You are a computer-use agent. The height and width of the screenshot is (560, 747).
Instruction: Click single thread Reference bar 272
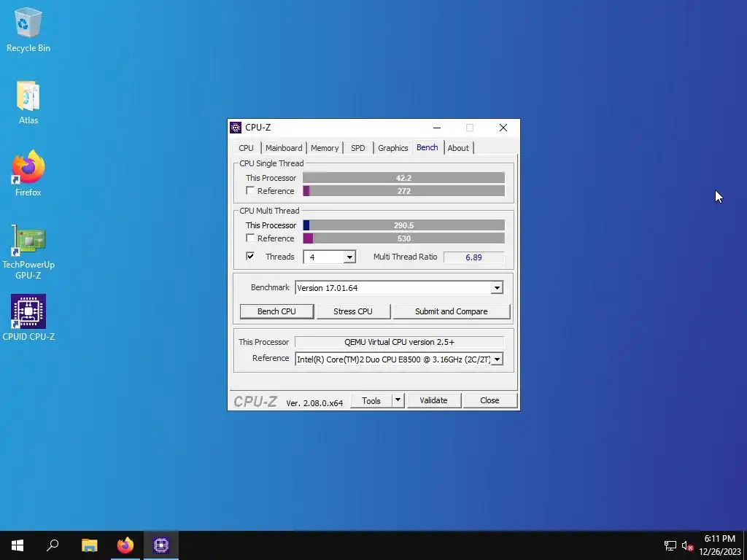[403, 191]
